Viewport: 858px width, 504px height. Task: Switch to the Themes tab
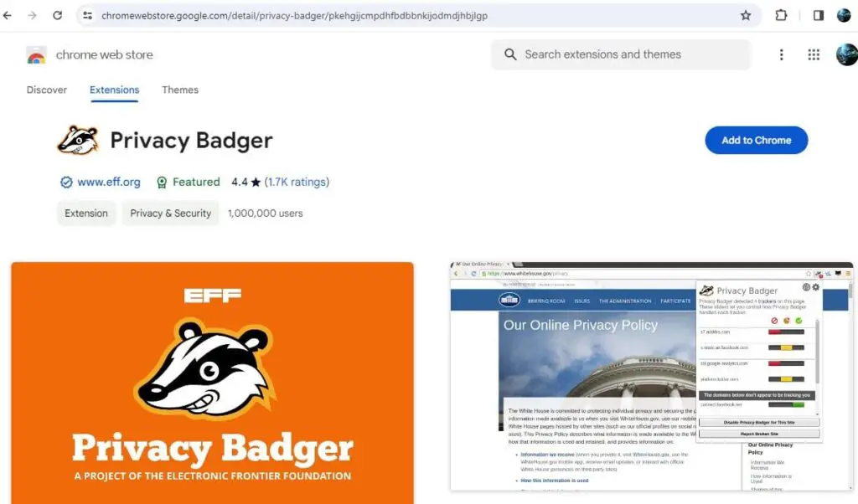[x=180, y=90]
